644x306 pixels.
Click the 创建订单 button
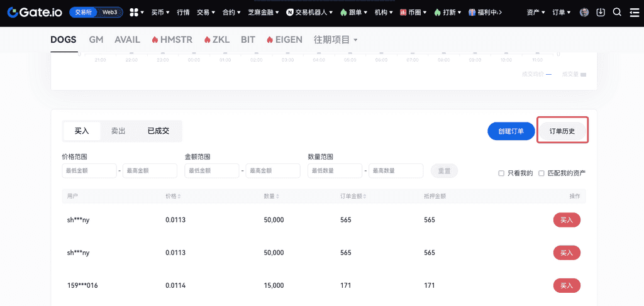point(511,131)
